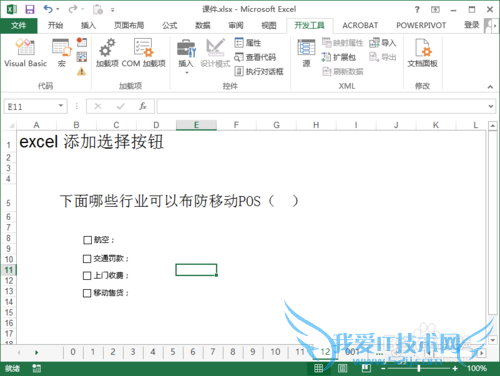This screenshot has height=376, width=500.
Task: Select sheet tab 5
Action: point(173,352)
